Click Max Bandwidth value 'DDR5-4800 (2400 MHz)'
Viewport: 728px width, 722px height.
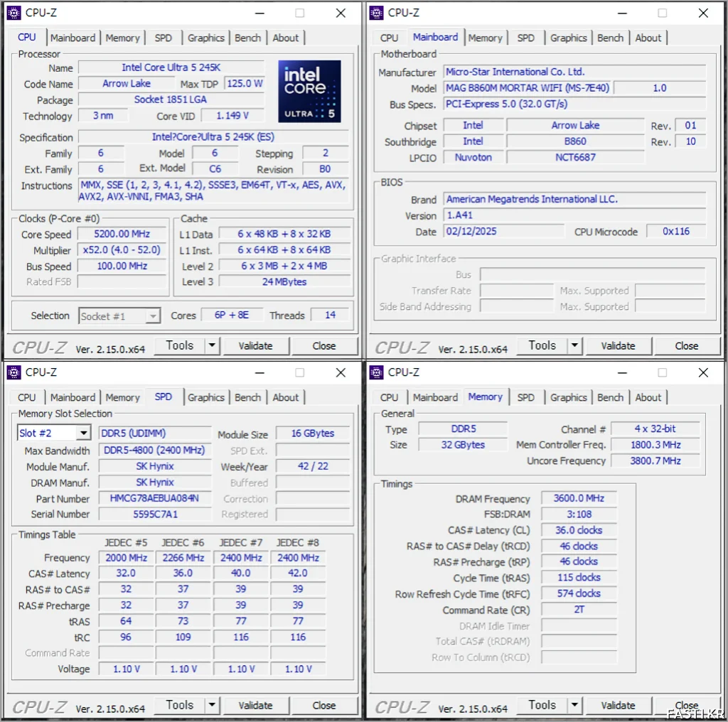point(154,450)
